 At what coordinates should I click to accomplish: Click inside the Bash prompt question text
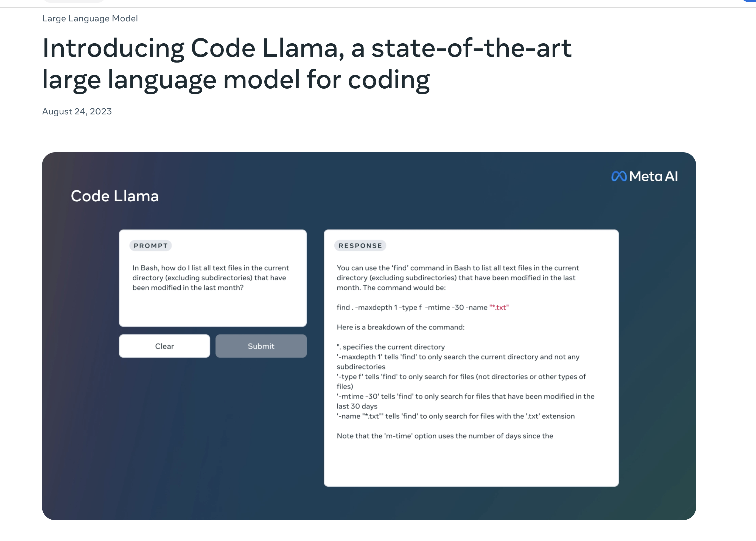210,277
